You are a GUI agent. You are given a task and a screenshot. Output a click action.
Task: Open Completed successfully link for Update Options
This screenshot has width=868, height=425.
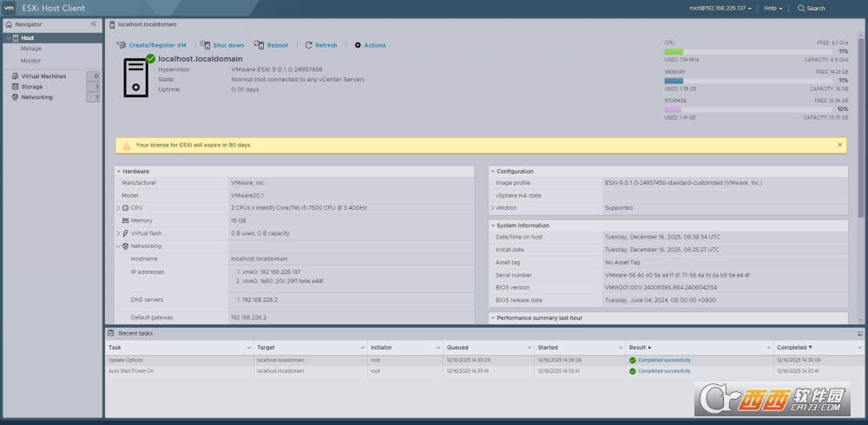pos(664,360)
